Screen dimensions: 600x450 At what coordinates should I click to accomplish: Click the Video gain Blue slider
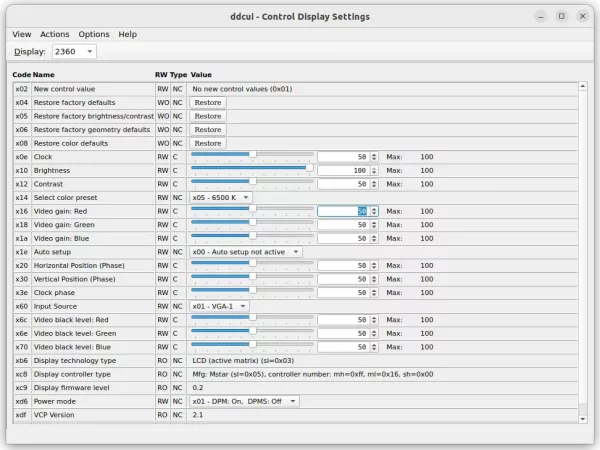pos(252,236)
